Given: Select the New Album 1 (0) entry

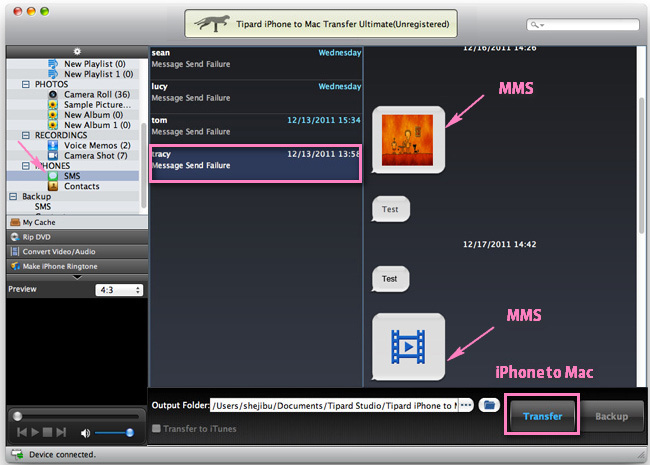Looking at the screenshot, I should point(97,125).
